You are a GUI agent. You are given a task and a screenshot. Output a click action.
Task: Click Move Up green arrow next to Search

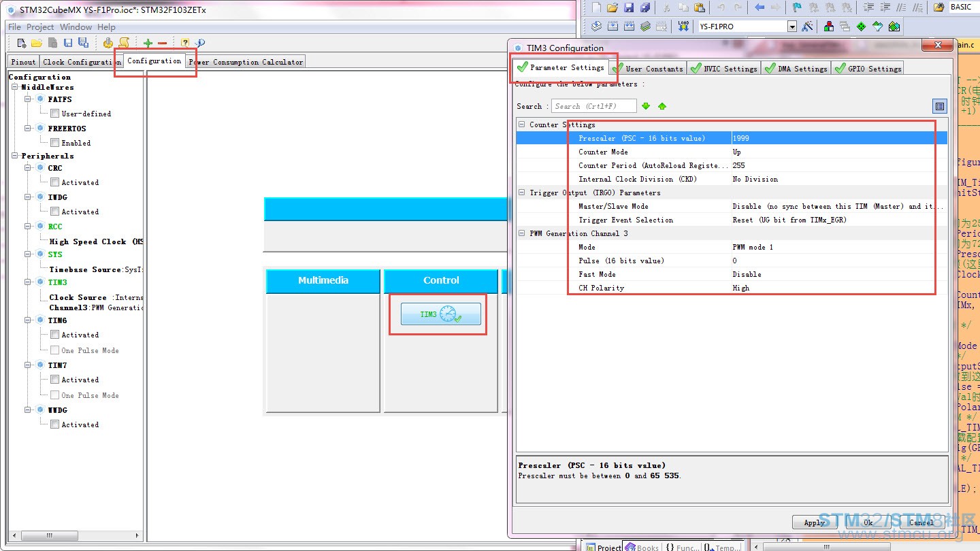[662, 106]
